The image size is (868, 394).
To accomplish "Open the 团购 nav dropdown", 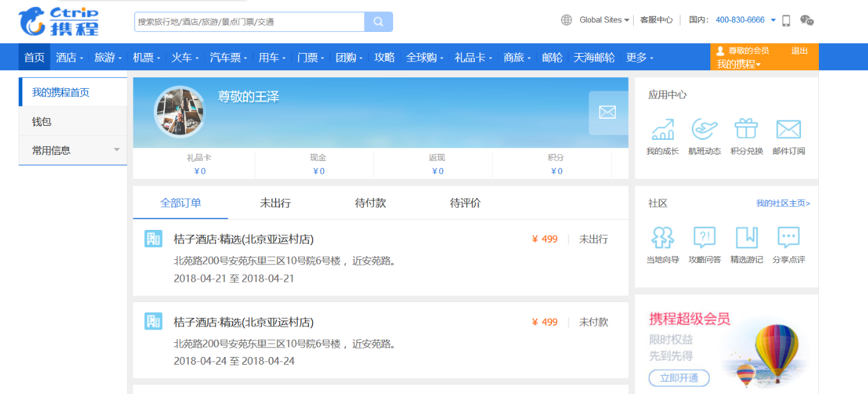I will (x=348, y=57).
